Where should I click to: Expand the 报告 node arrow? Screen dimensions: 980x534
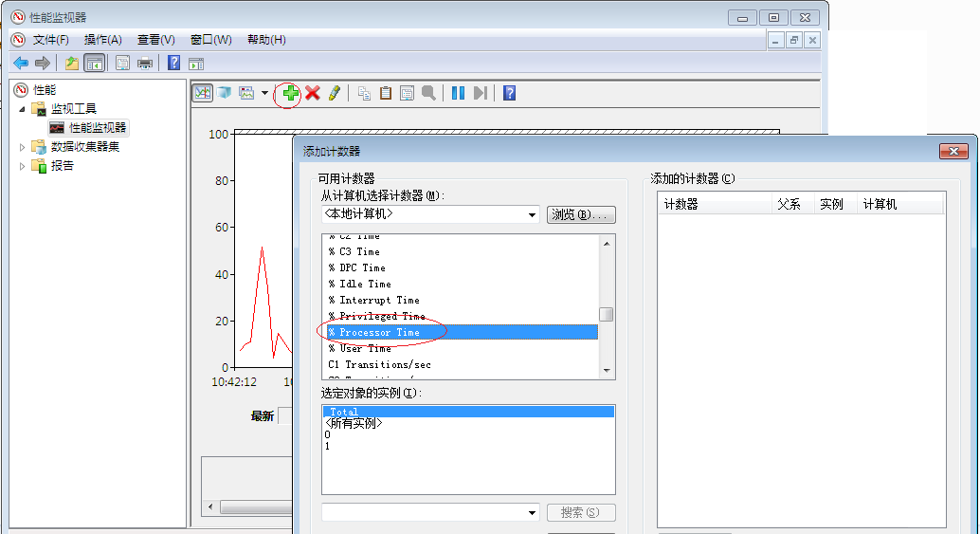coord(22,166)
